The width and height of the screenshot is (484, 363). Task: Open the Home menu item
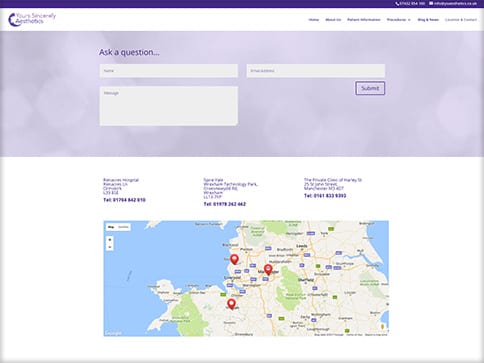coord(314,20)
